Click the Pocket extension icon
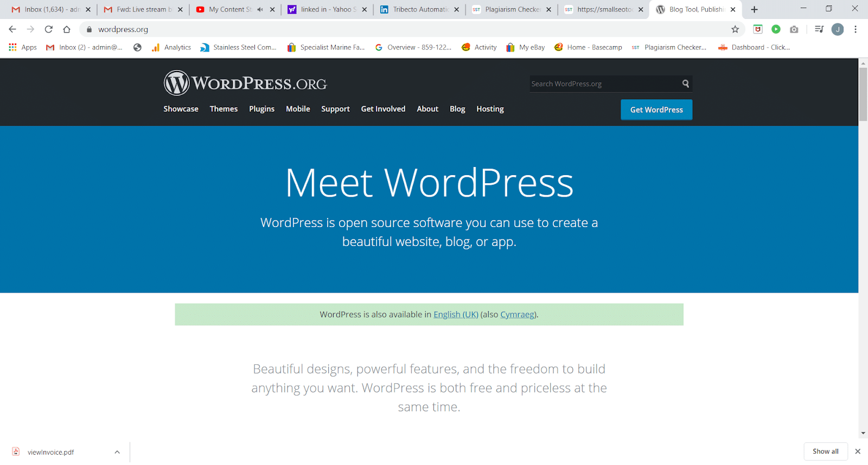The image size is (868, 465). pyautogui.click(x=758, y=29)
